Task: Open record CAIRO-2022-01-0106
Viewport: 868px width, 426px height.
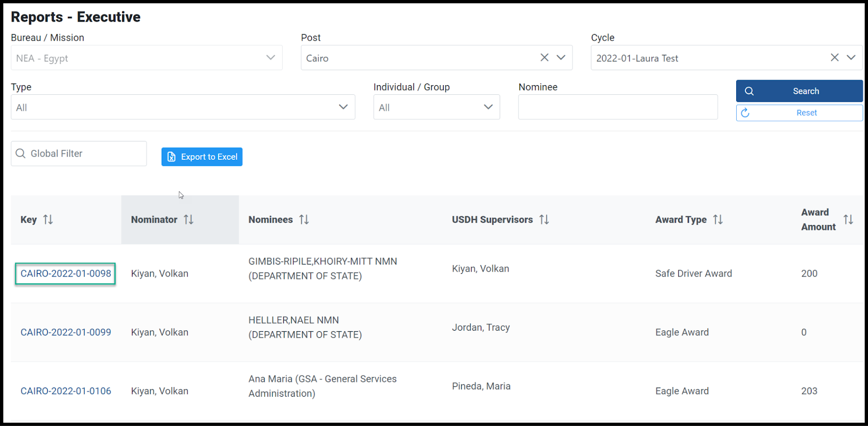Action: 66,391
